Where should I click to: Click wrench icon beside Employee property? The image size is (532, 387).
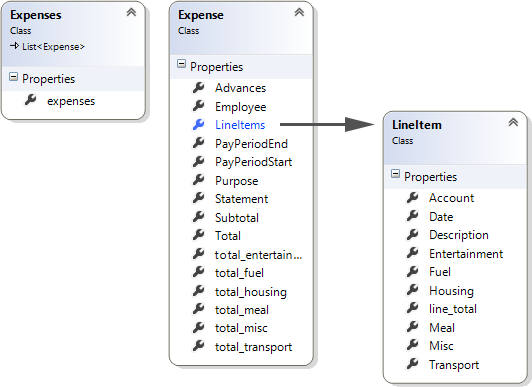pos(198,106)
